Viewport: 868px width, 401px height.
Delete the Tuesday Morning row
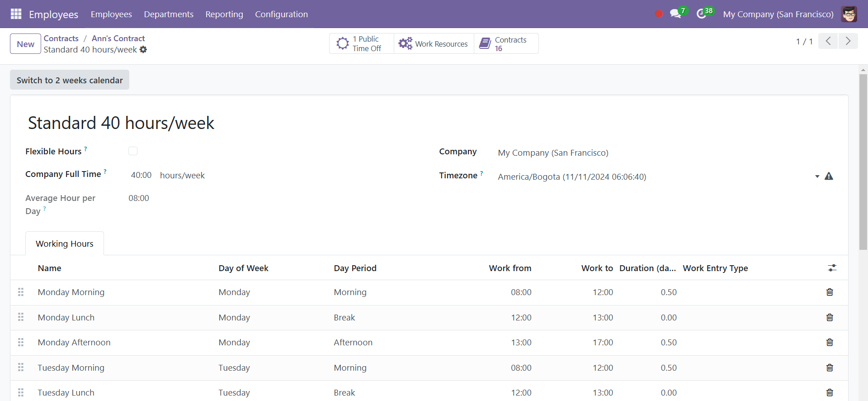830,368
